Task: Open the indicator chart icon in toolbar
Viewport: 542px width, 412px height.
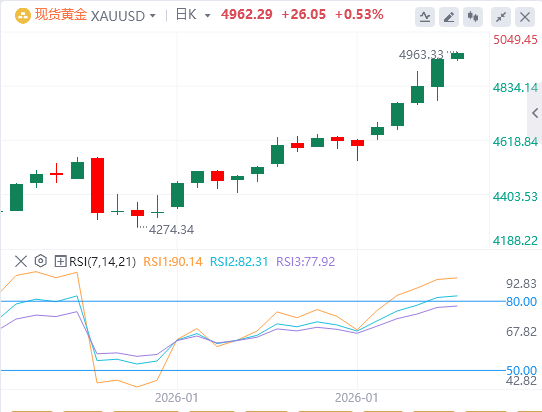Action: point(425,17)
